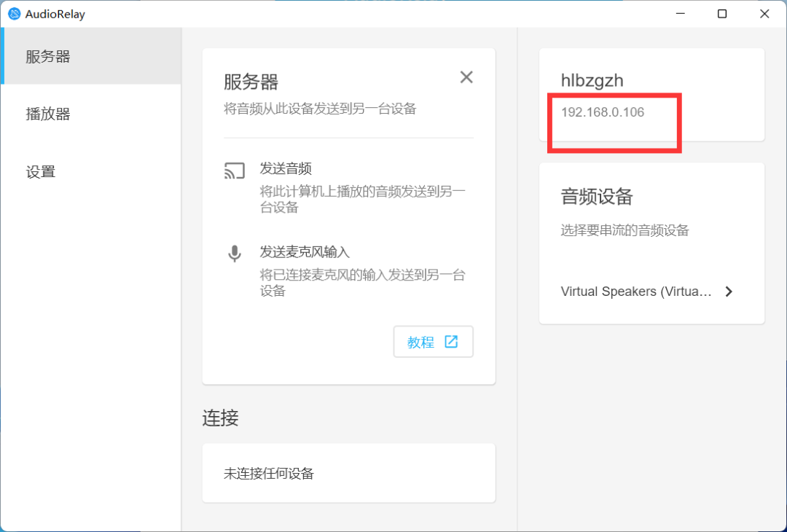Select the Virtual Speakers audio device entry

click(636, 292)
